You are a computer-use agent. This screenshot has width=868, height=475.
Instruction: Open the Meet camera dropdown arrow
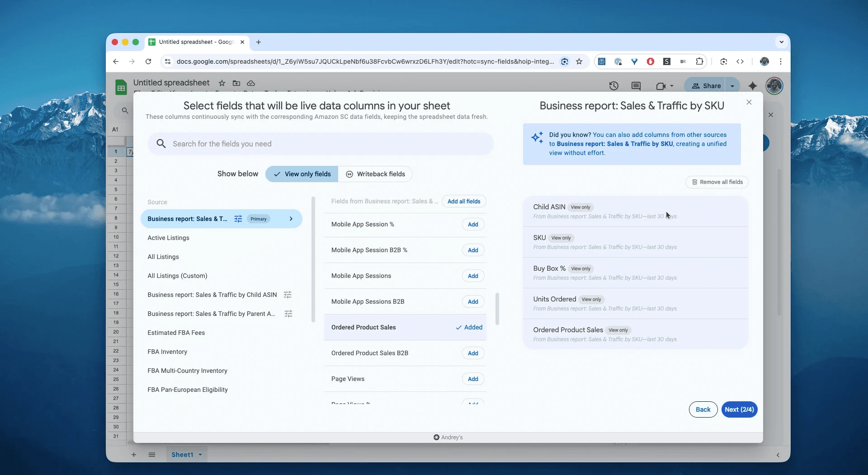point(672,86)
